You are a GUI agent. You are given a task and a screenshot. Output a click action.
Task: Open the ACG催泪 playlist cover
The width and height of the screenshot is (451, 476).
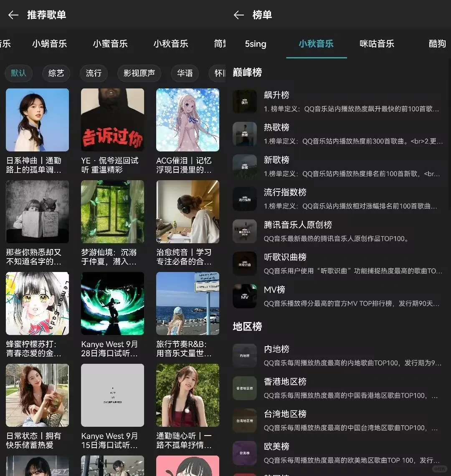pyautogui.click(x=187, y=120)
